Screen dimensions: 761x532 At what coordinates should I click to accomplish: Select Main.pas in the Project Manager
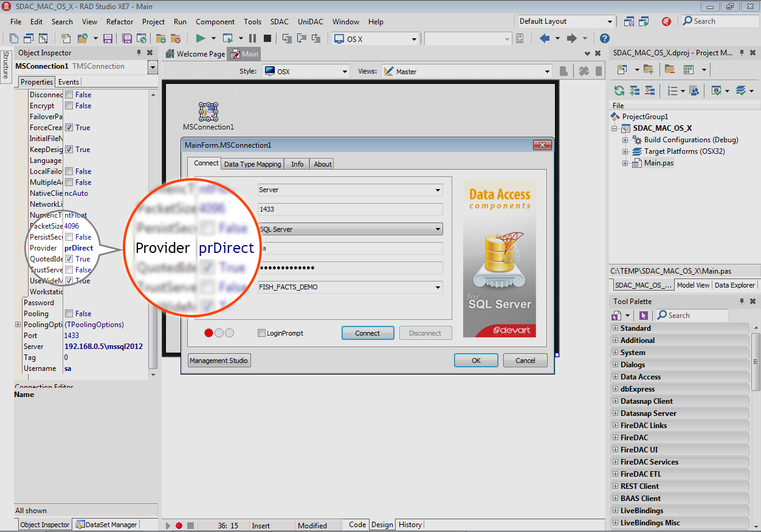(x=659, y=163)
